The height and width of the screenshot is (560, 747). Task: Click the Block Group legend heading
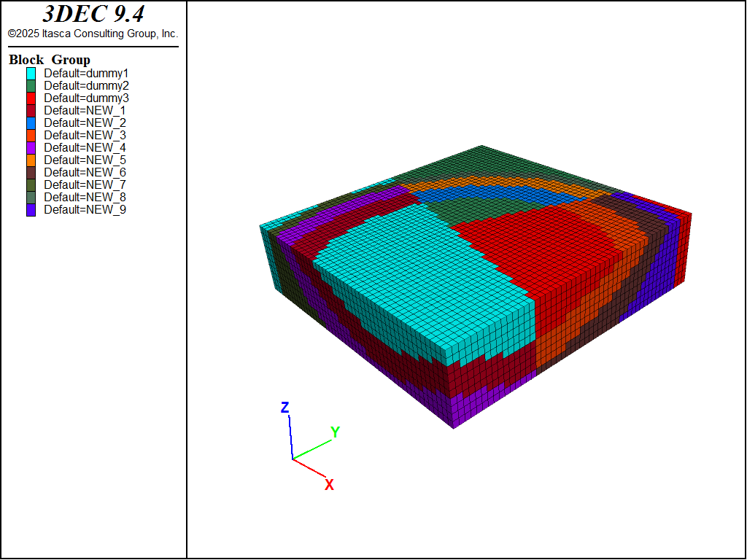pyautogui.click(x=50, y=60)
